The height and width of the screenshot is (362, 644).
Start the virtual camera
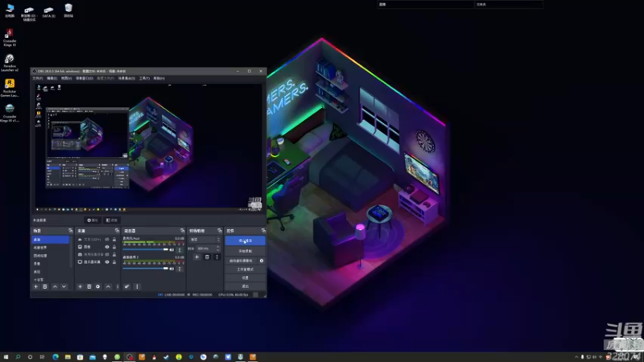pos(241,261)
